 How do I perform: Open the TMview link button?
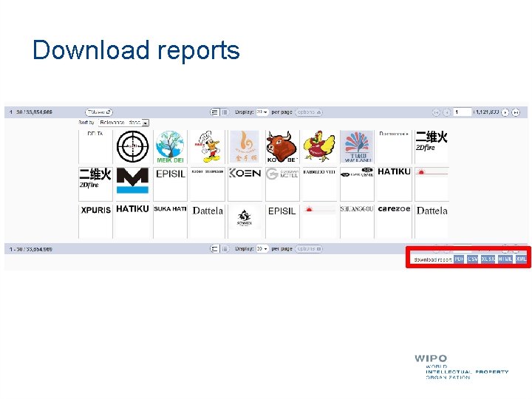coord(99,112)
